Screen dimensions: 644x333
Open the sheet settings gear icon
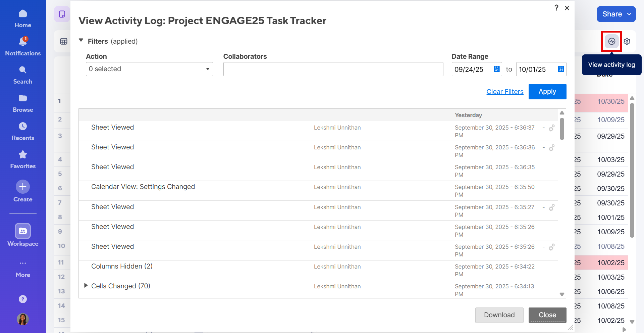tap(627, 41)
